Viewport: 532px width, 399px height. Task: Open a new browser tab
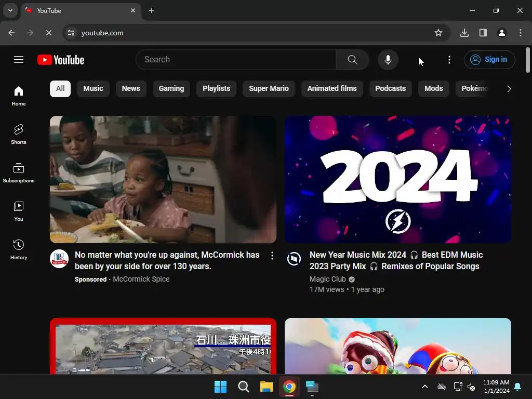point(152,10)
